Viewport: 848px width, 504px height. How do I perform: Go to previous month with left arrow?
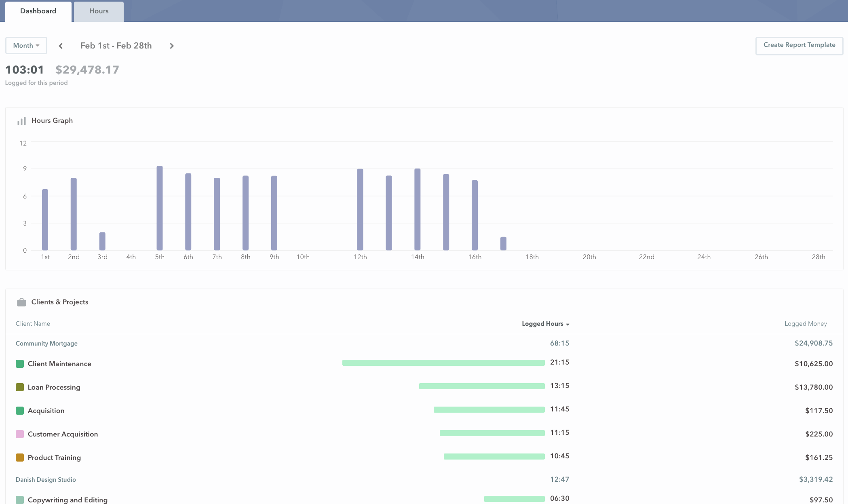61,46
